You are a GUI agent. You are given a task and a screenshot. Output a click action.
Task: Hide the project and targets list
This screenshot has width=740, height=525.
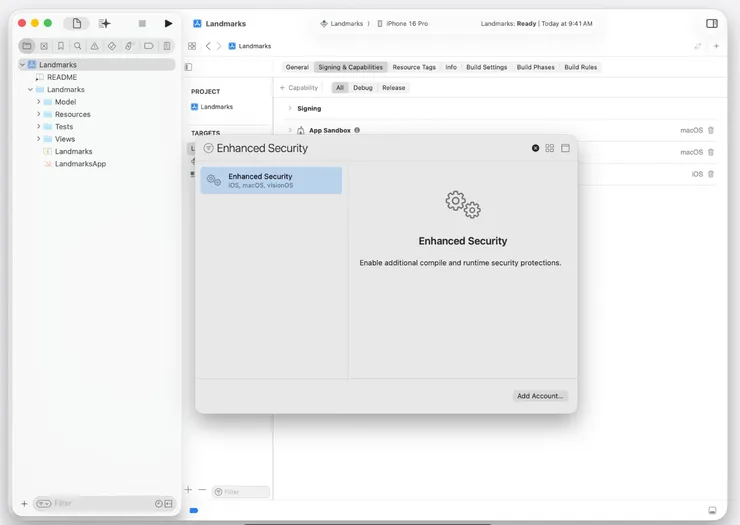[x=189, y=67]
